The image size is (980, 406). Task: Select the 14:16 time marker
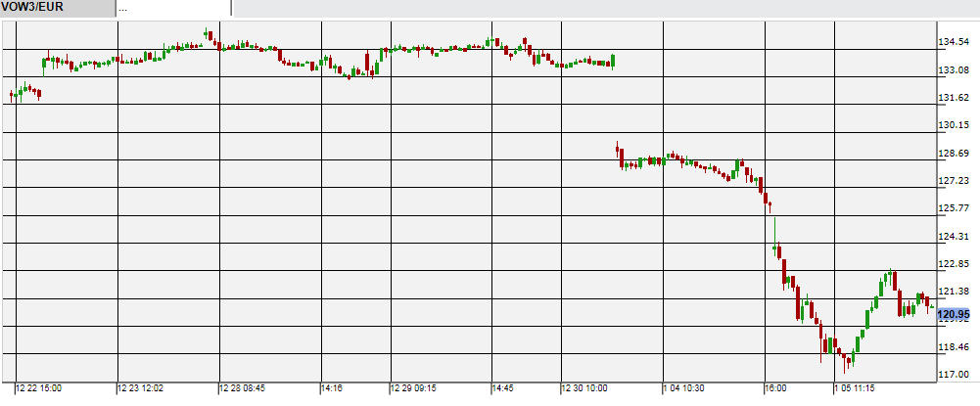333,388
